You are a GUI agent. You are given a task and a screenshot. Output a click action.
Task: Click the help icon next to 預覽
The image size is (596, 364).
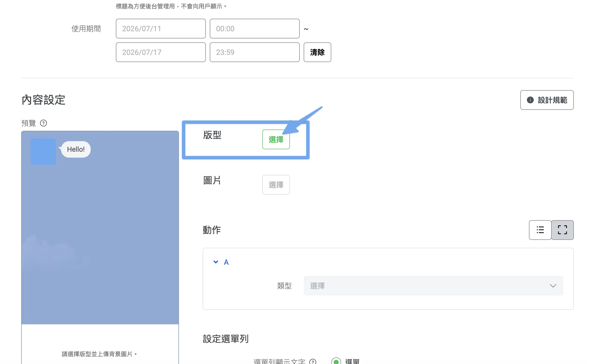pyautogui.click(x=43, y=123)
